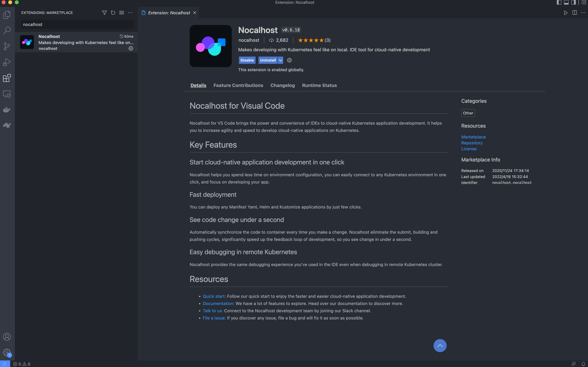This screenshot has height=367, width=588.
Task: Focus the extensions search field
Action: [77, 24]
